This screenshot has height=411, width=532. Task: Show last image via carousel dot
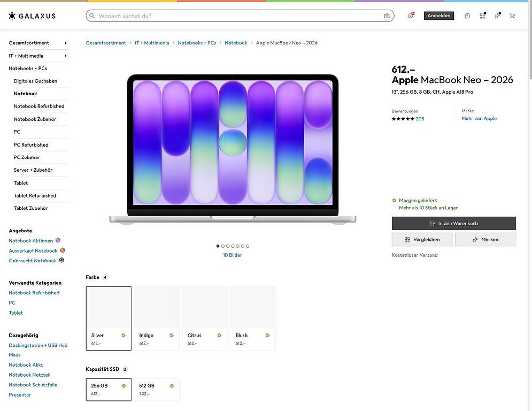coord(248,246)
